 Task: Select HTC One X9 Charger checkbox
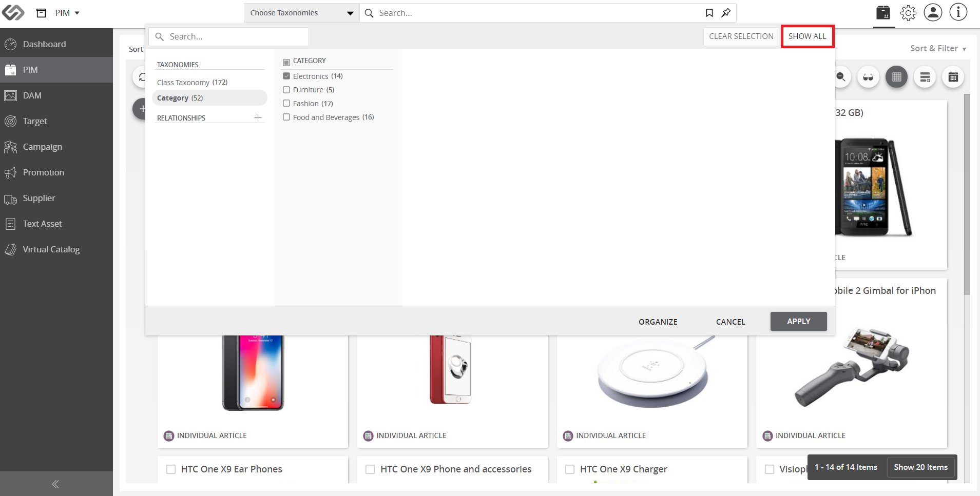[x=569, y=469]
